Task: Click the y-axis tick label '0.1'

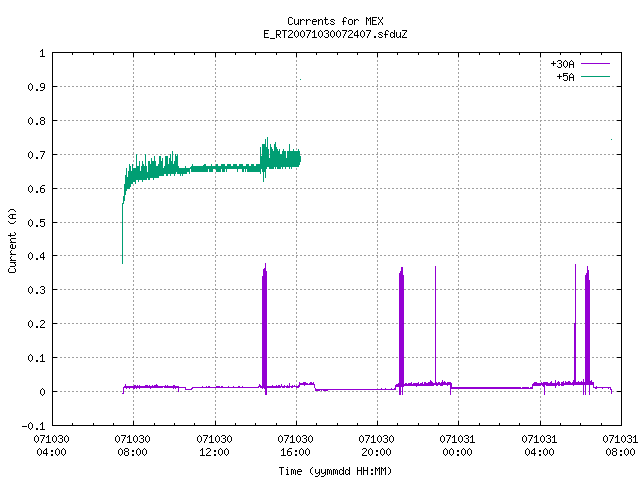Action: point(36,358)
